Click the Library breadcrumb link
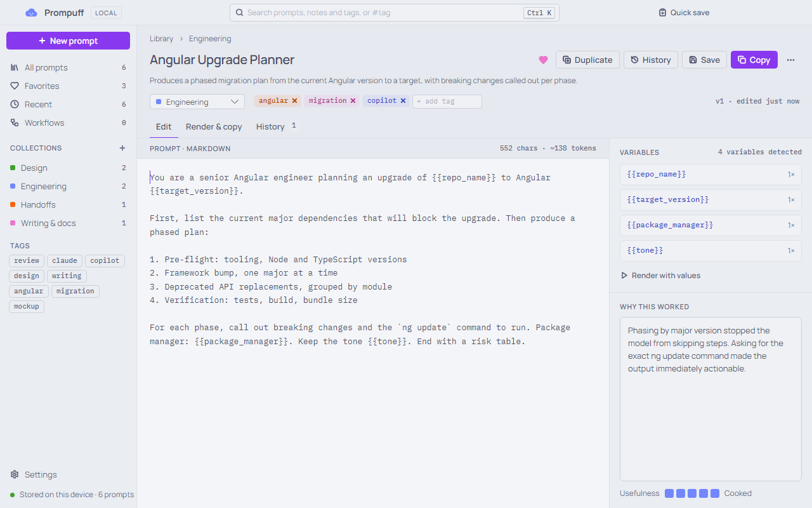This screenshot has width=812, height=508. coord(161,39)
